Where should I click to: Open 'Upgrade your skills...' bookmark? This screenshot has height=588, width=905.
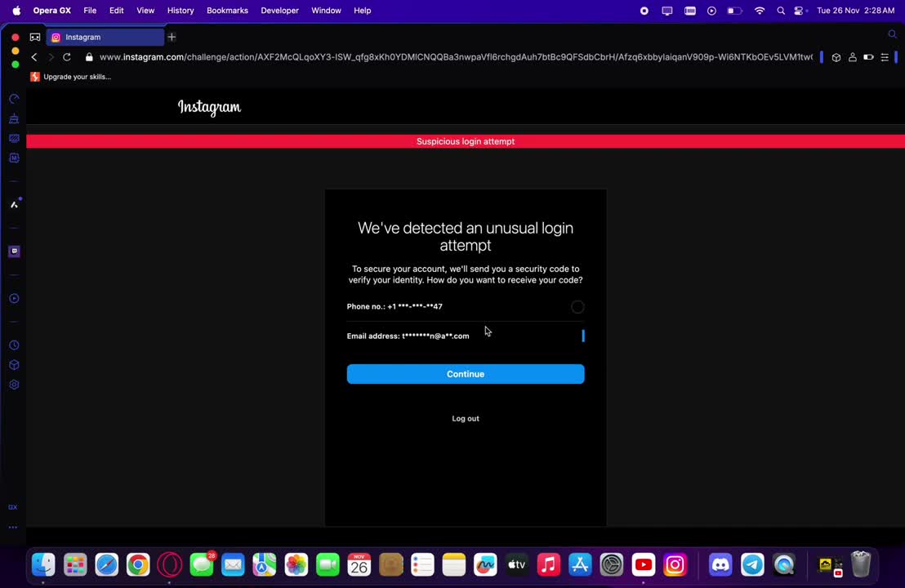click(71, 77)
